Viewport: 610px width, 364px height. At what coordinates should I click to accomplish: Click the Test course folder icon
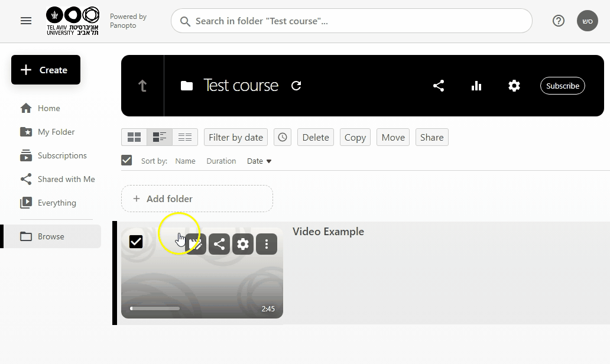tap(187, 86)
